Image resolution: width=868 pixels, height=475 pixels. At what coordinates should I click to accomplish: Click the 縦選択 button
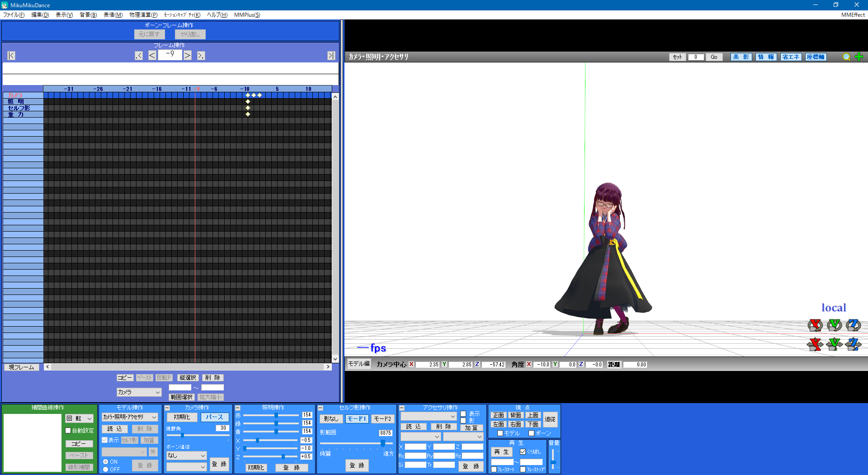click(188, 378)
